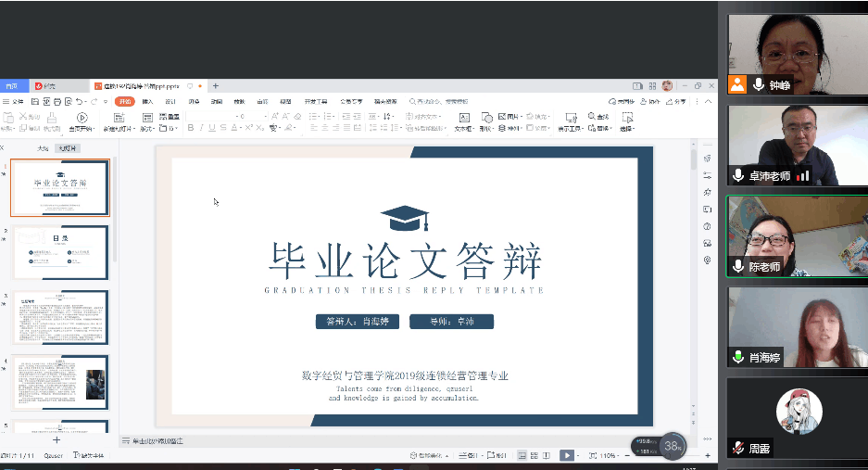Toggle bold text formatting
868x470 pixels.
point(190,128)
